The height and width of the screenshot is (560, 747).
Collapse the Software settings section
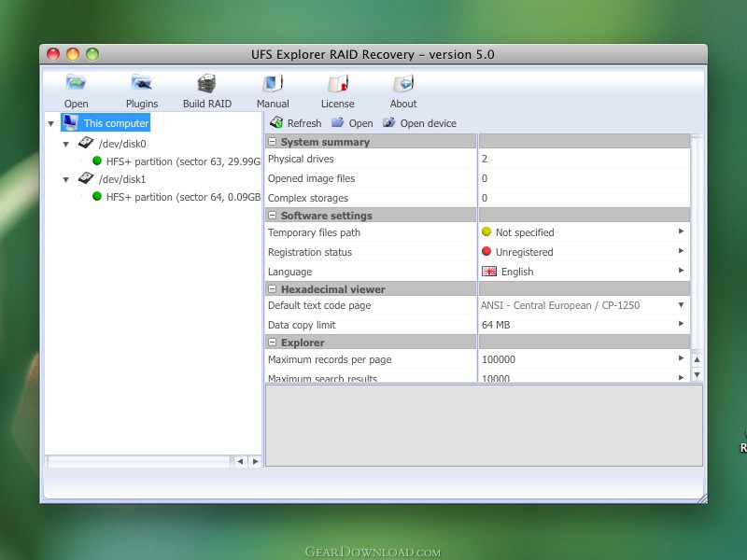click(272, 216)
